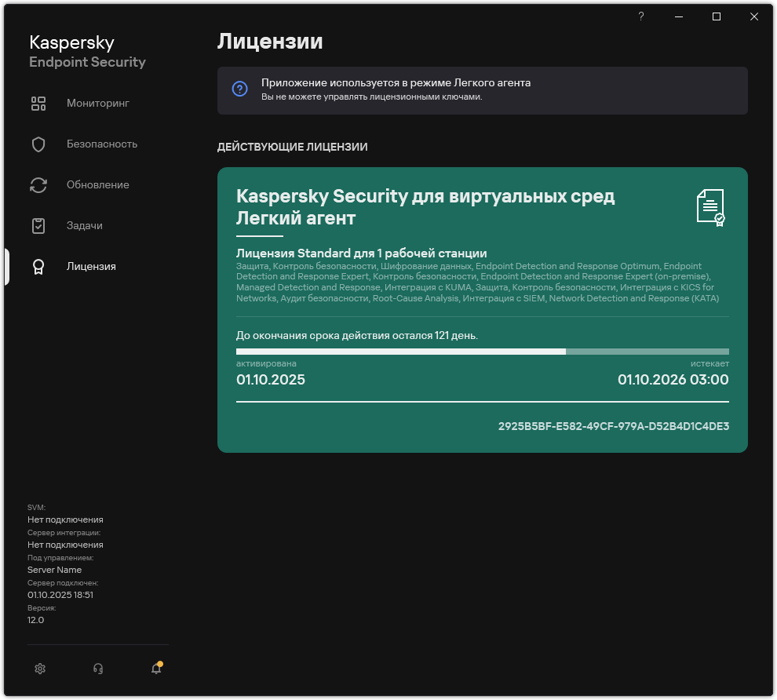Click the Server Name management entry
The width and height of the screenshot is (777, 700).
point(55,569)
